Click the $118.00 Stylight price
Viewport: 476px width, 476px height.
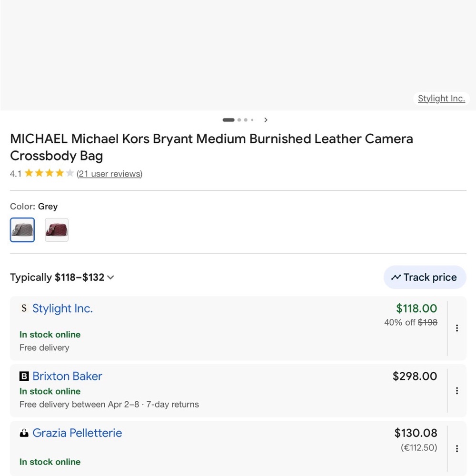click(x=416, y=308)
